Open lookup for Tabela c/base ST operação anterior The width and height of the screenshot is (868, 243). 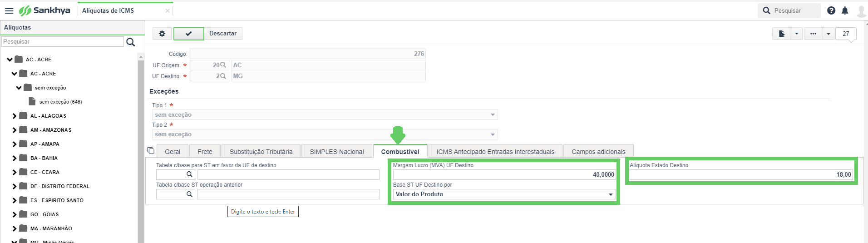(189, 194)
